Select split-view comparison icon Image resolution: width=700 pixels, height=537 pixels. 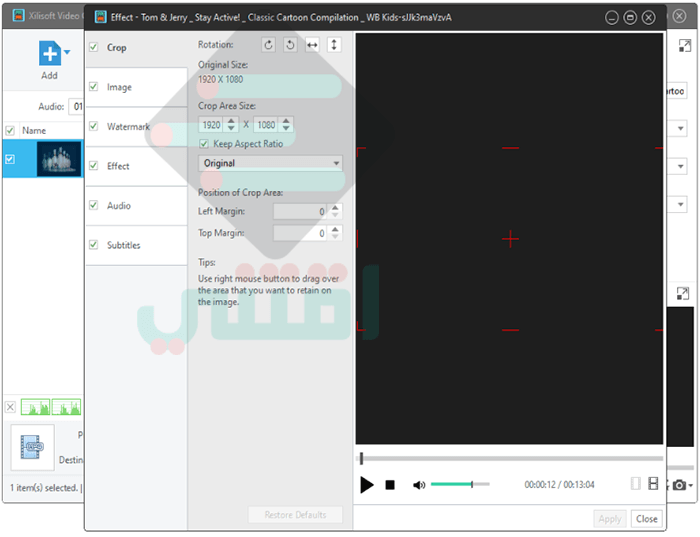pos(653,483)
